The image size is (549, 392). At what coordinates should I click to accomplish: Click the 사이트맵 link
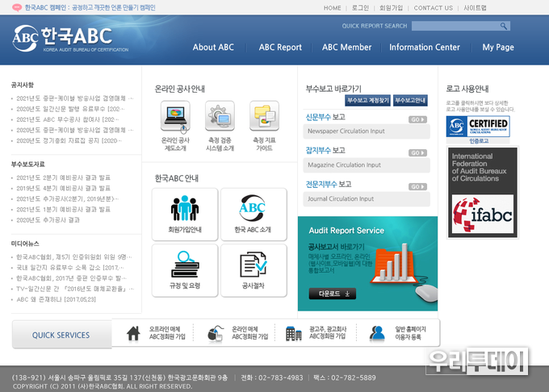click(475, 8)
